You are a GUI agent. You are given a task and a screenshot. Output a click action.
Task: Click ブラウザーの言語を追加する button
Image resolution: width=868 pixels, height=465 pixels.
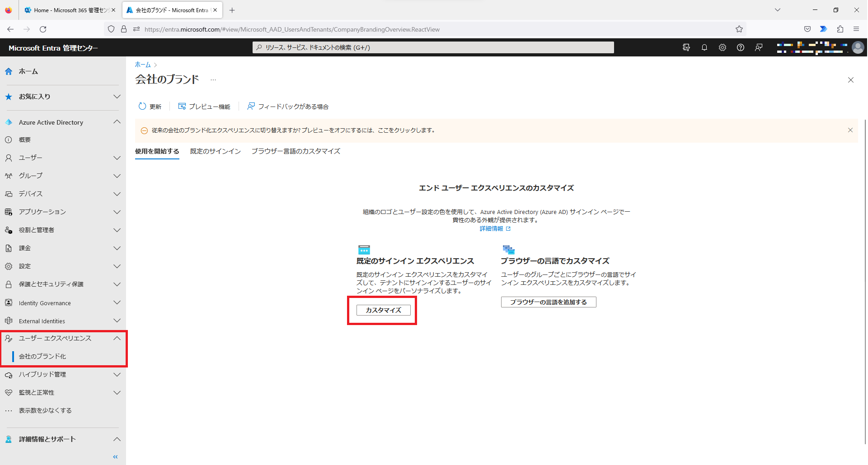[x=549, y=302]
